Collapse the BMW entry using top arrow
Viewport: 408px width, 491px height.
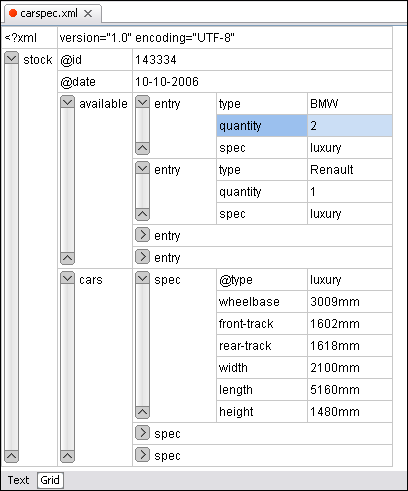click(143, 102)
